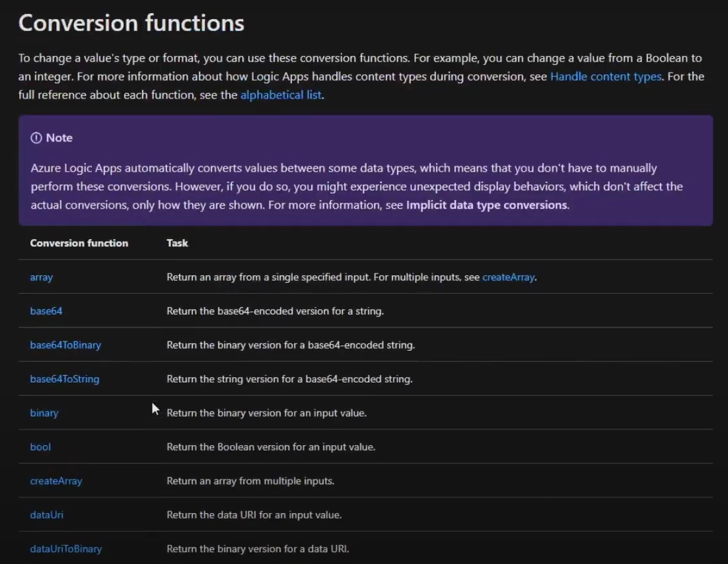The width and height of the screenshot is (728, 564).
Task: Open the dataUriToBinary function link
Action: 66,549
